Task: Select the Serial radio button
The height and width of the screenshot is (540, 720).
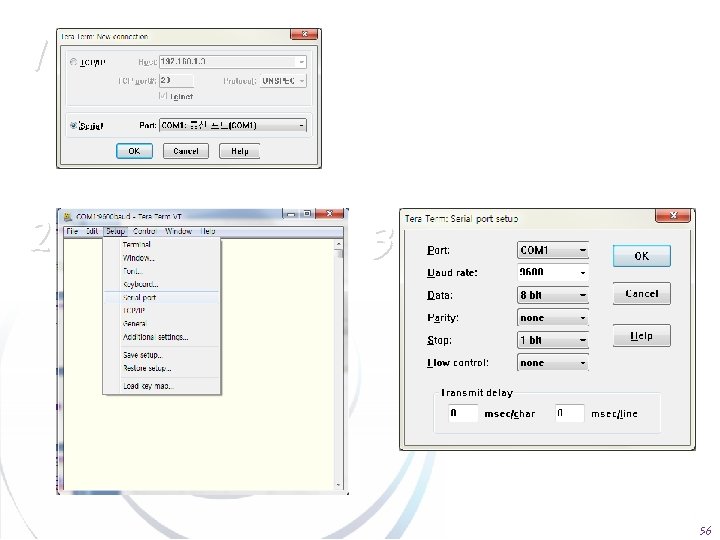Action: (x=73, y=125)
